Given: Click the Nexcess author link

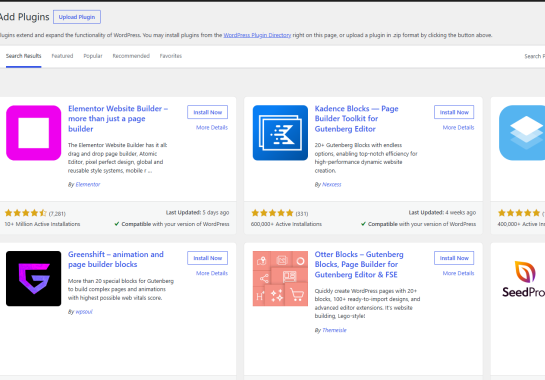Looking at the screenshot, I should click(x=332, y=185).
